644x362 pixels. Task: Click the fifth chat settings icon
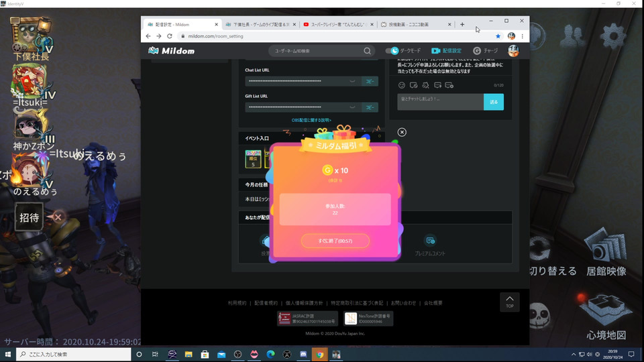coord(449,85)
